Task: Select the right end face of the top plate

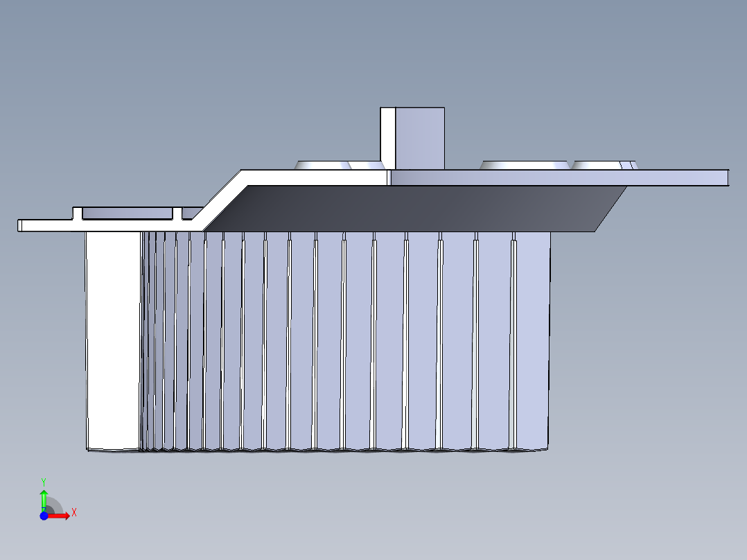Action: pyautogui.click(x=727, y=177)
